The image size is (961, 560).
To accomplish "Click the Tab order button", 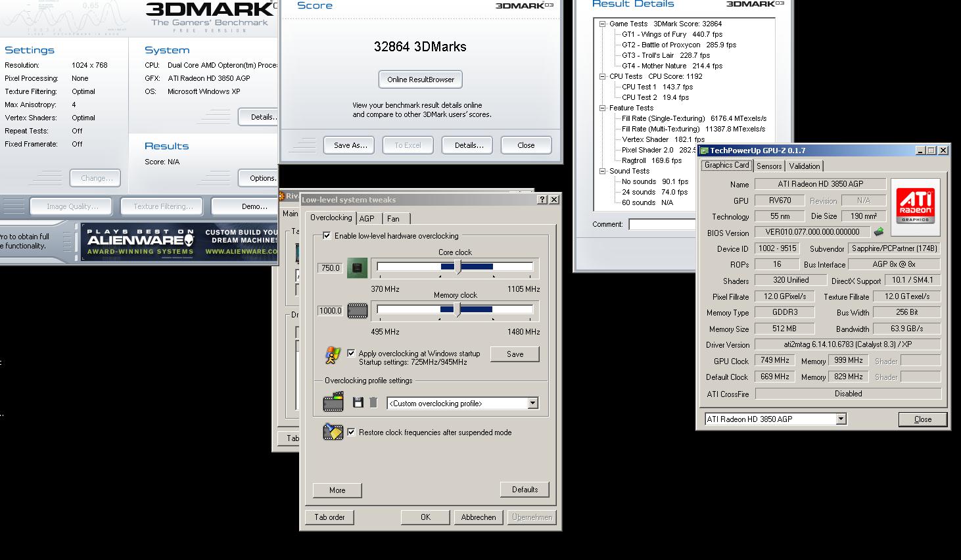I will [x=329, y=517].
